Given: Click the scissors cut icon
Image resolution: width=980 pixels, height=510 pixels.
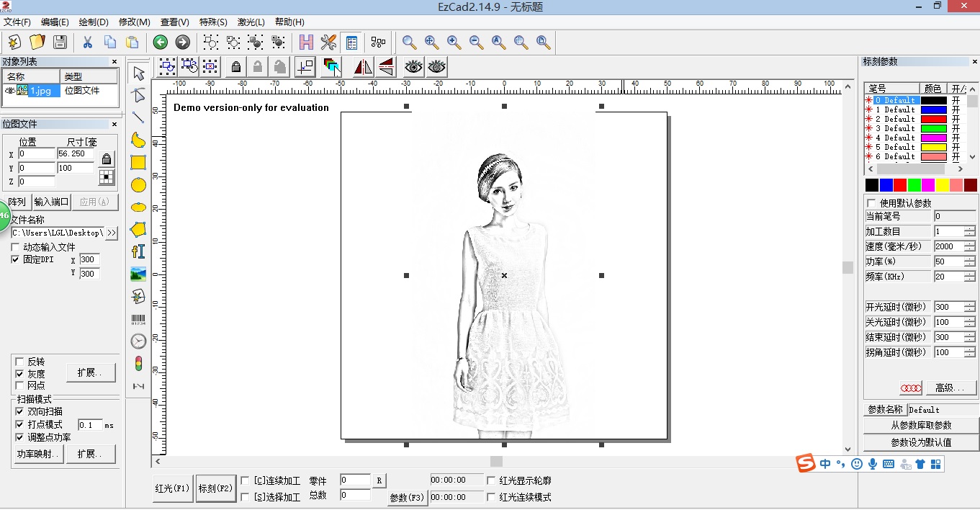Looking at the screenshot, I should [x=87, y=42].
